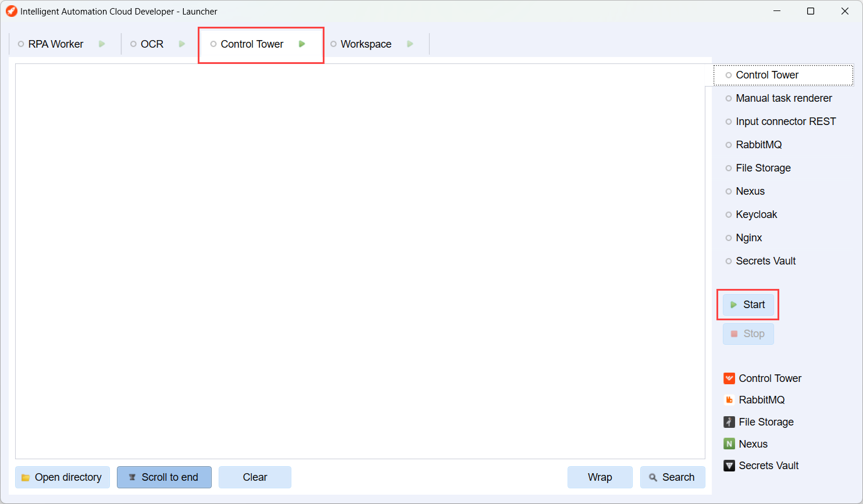Open the RabbitMQ shortcut icon

pyautogui.click(x=729, y=400)
